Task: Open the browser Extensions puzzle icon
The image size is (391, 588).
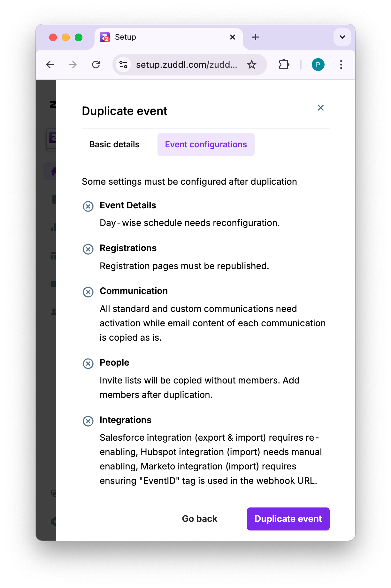Action: 284,65
